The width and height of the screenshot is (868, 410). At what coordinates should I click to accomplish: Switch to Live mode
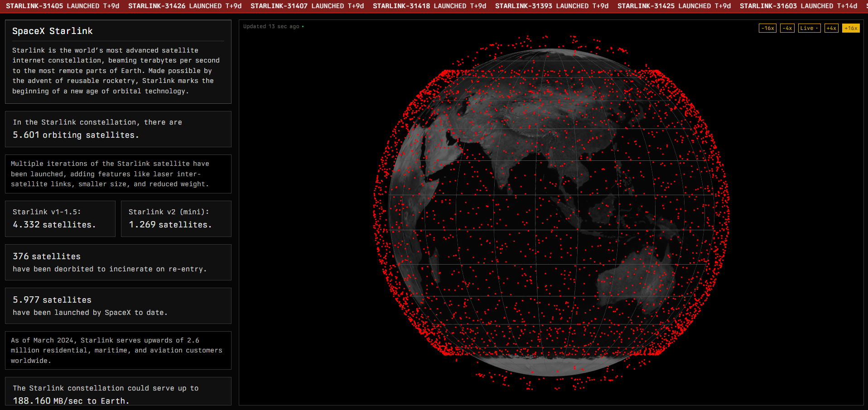pos(809,28)
